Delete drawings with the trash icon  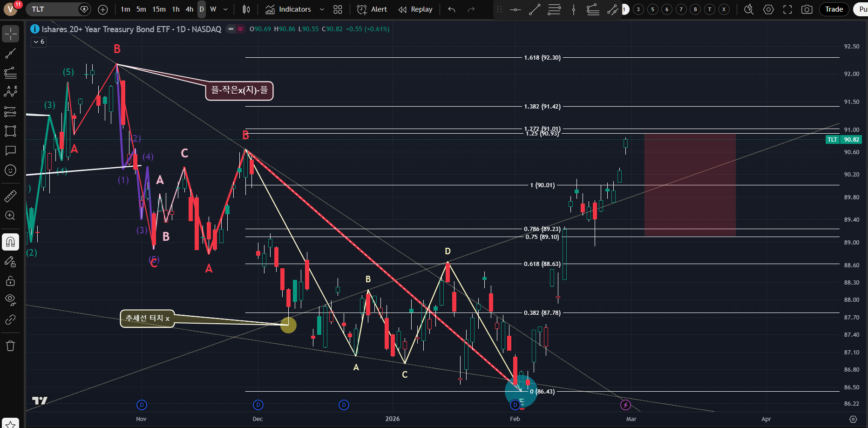click(10, 346)
